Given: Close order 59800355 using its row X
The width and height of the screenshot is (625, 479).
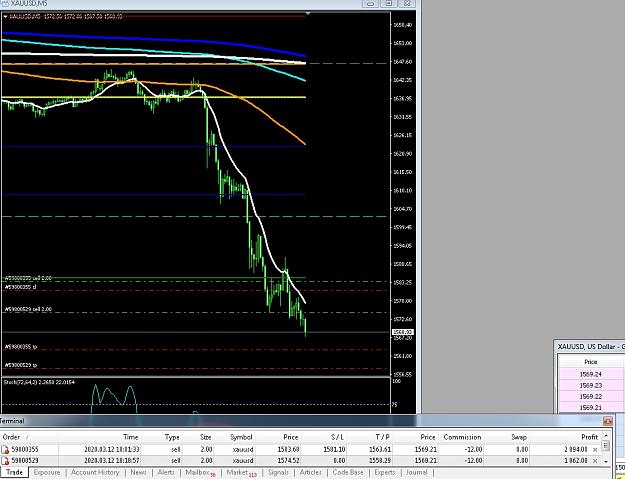Looking at the screenshot, I should tap(595, 450).
